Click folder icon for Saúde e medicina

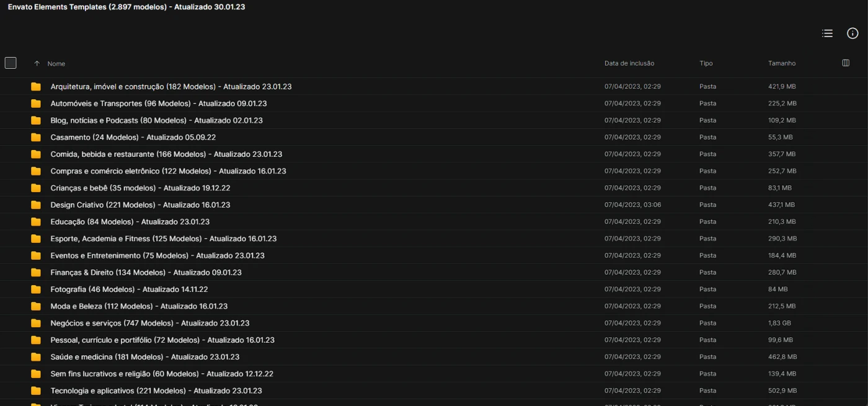click(36, 357)
